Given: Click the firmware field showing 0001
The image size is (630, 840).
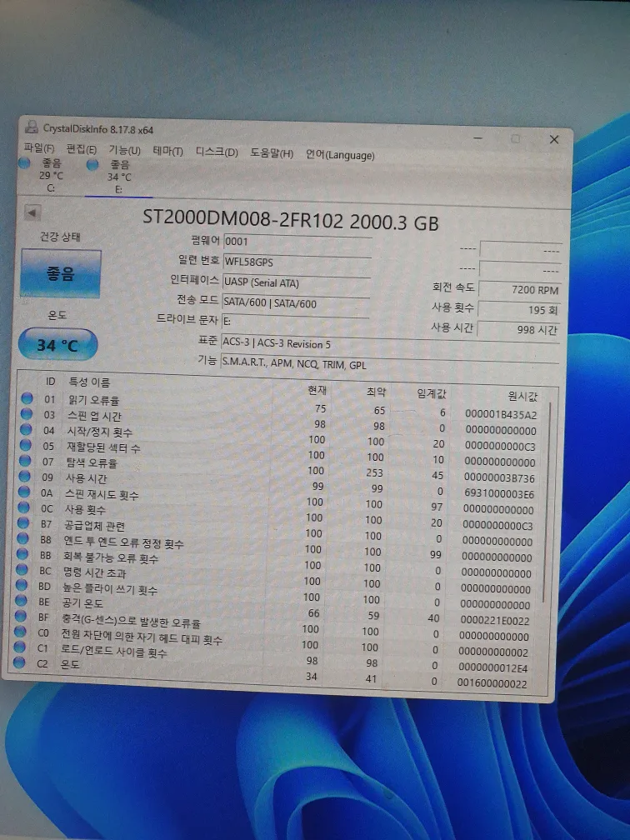Looking at the screenshot, I should tap(297, 242).
